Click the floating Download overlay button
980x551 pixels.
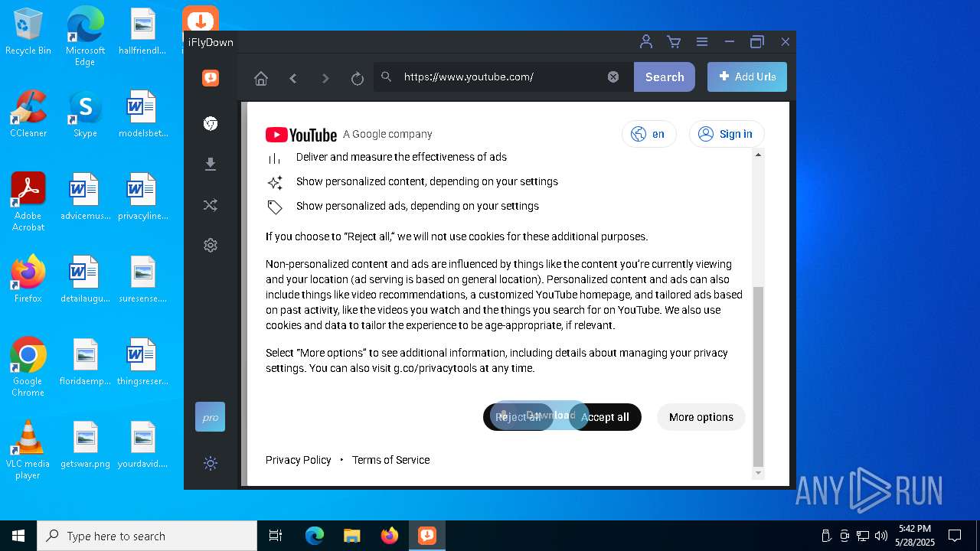click(x=540, y=416)
